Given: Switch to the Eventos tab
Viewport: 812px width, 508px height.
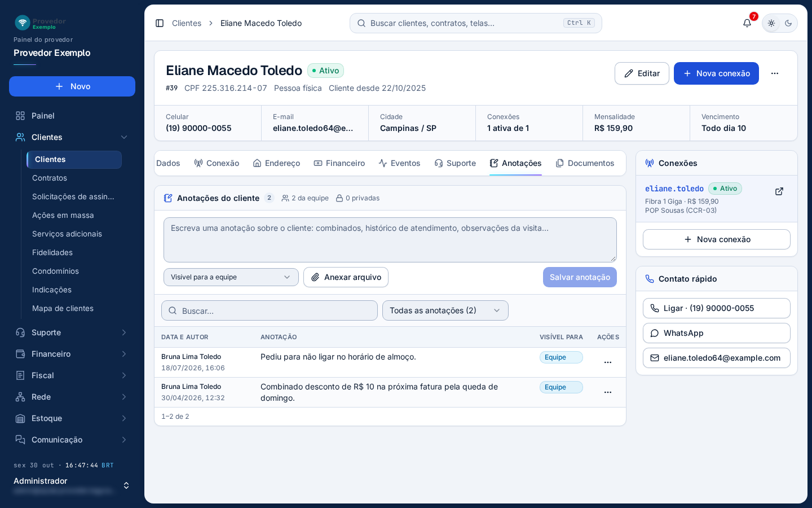Looking at the screenshot, I should [400, 163].
